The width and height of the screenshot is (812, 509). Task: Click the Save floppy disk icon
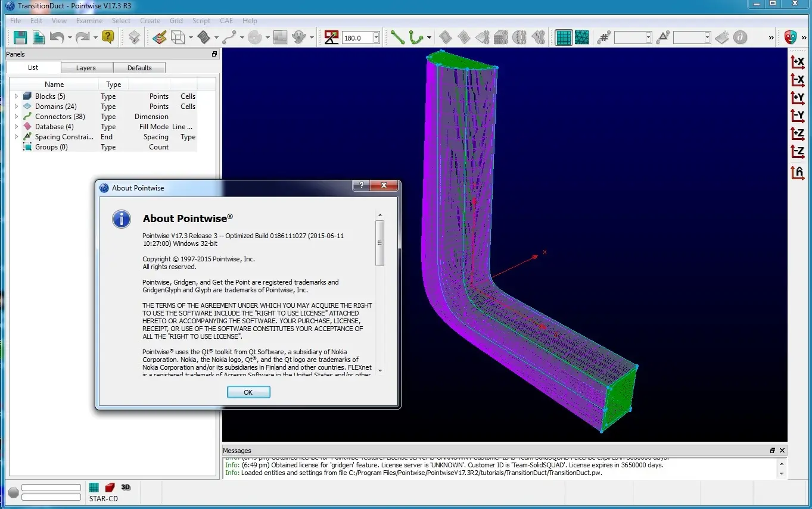[20, 38]
